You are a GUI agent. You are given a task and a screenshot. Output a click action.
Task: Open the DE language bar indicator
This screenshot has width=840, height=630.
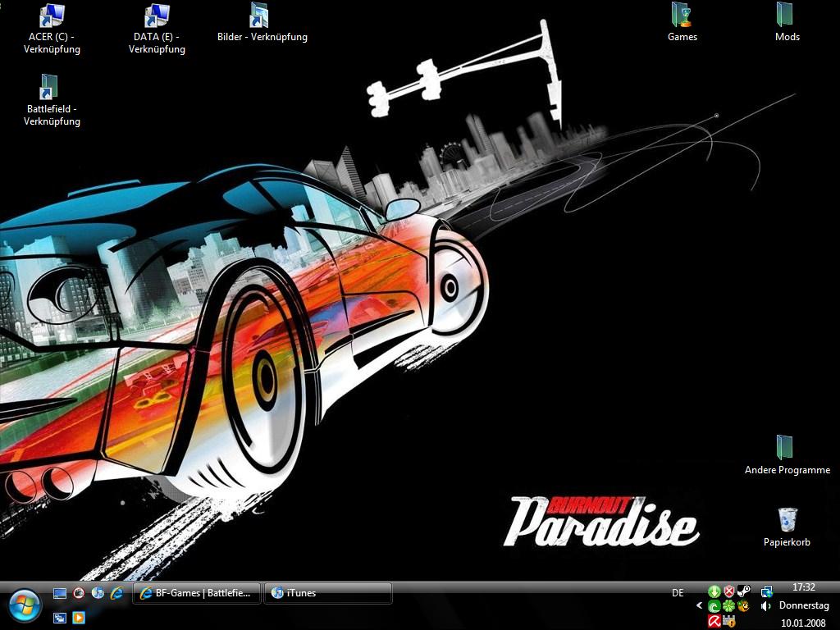point(678,593)
